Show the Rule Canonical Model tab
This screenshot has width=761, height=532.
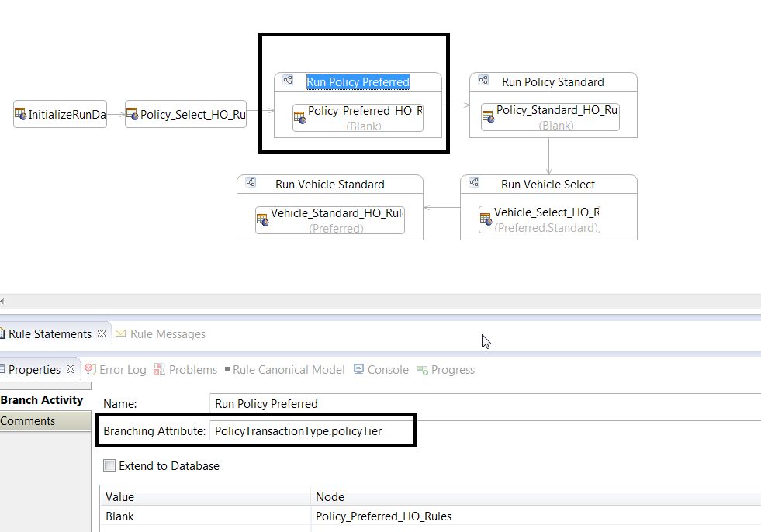tap(285, 370)
